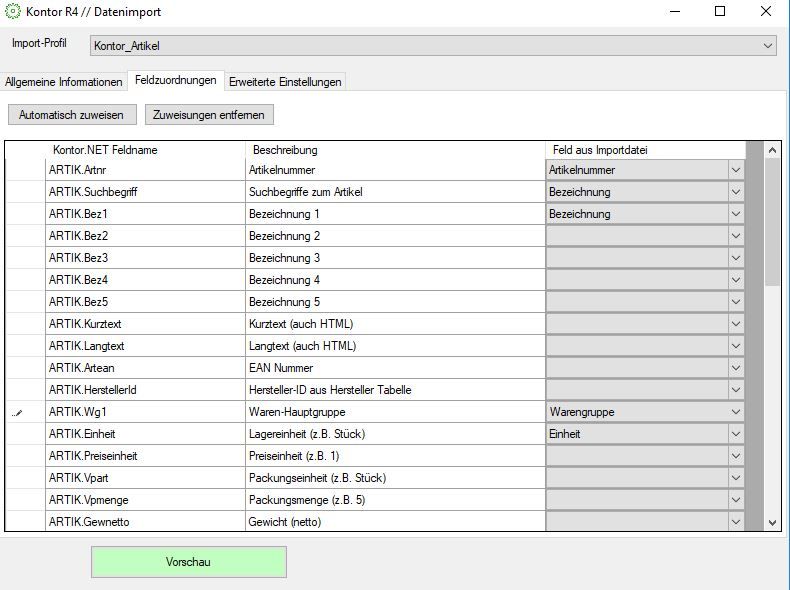Expand the empty dropdown for EAN Nummer row
This screenshot has height=590, width=790.
tap(736, 368)
